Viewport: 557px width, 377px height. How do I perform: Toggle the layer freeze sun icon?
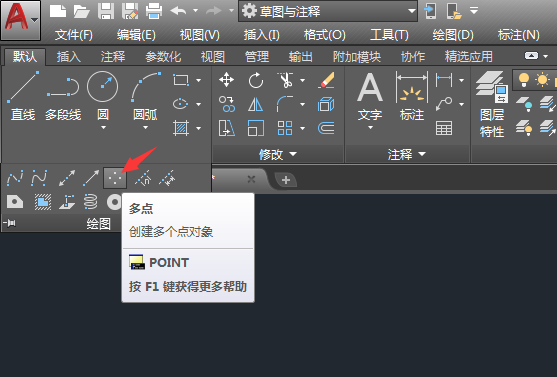pyautogui.click(x=542, y=80)
